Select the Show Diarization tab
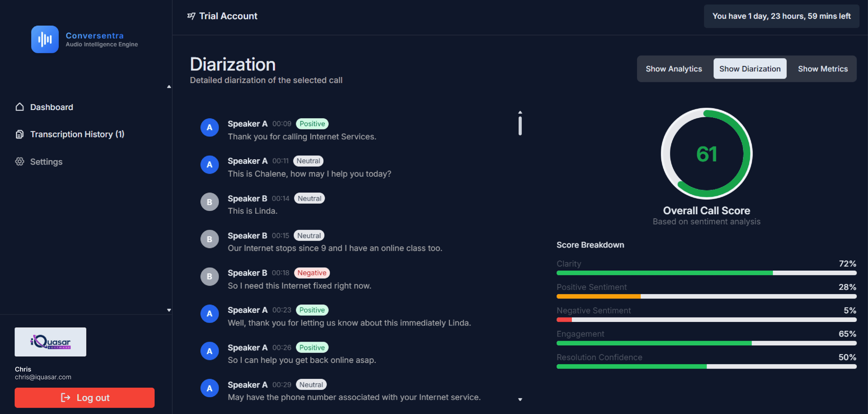The image size is (868, 414). coord(749,69)
